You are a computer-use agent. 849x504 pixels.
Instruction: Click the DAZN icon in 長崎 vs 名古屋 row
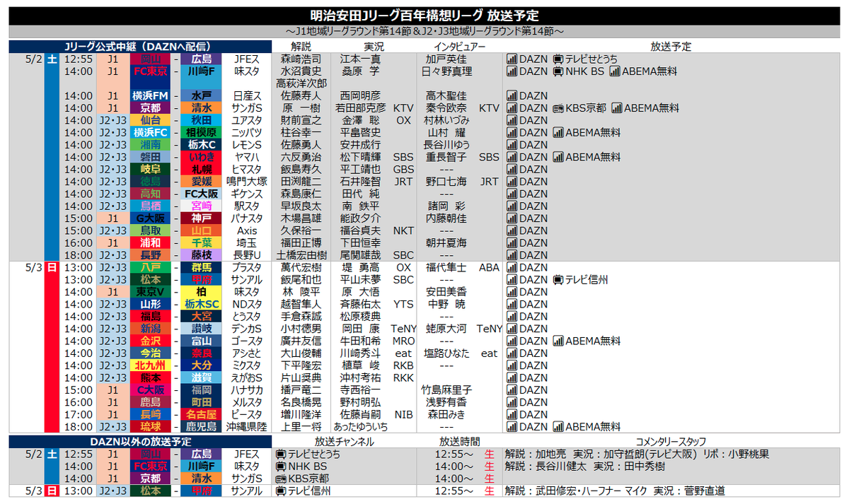(x=512, y=414)
